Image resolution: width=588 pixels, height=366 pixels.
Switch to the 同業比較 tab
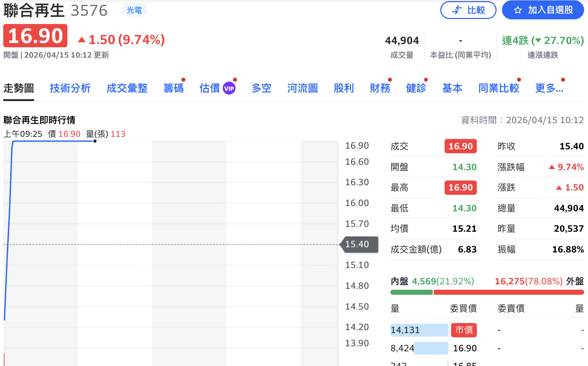[x=499, y=88]
